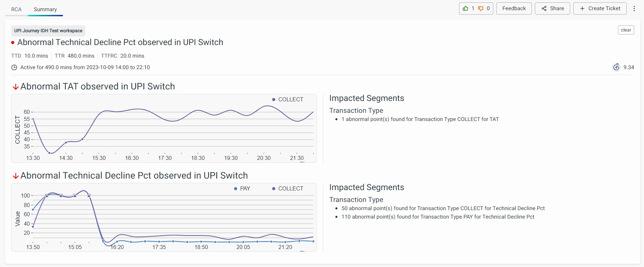The width and height of the screenshot is (644, 267).
Task: Click the red severity dot by incident title
Action: [13, 43]
